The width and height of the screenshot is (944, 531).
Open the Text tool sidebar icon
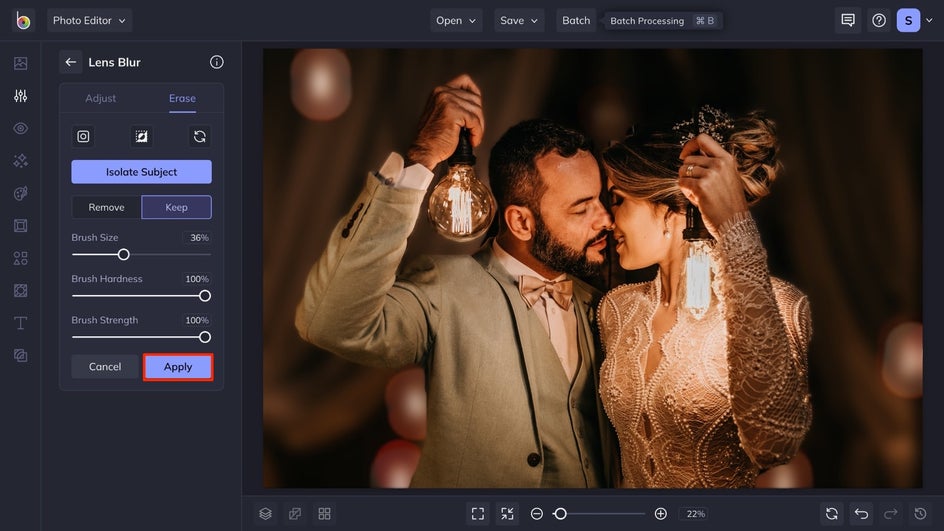20,323
